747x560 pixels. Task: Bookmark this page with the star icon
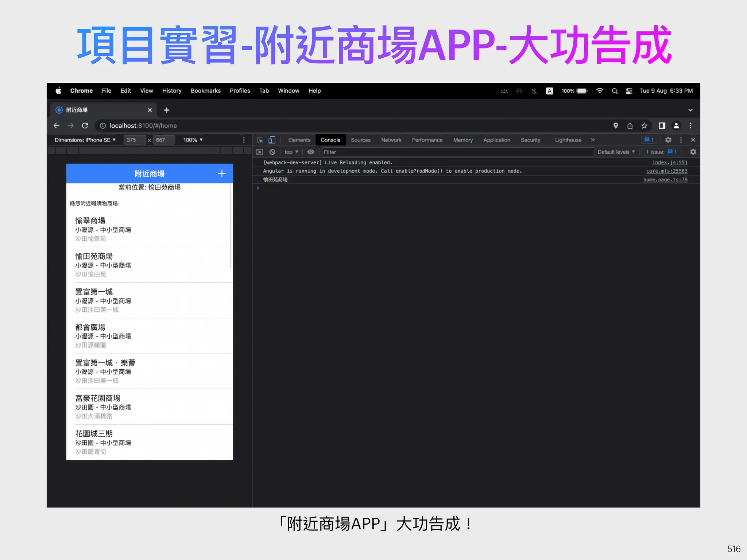coord(644,125)
